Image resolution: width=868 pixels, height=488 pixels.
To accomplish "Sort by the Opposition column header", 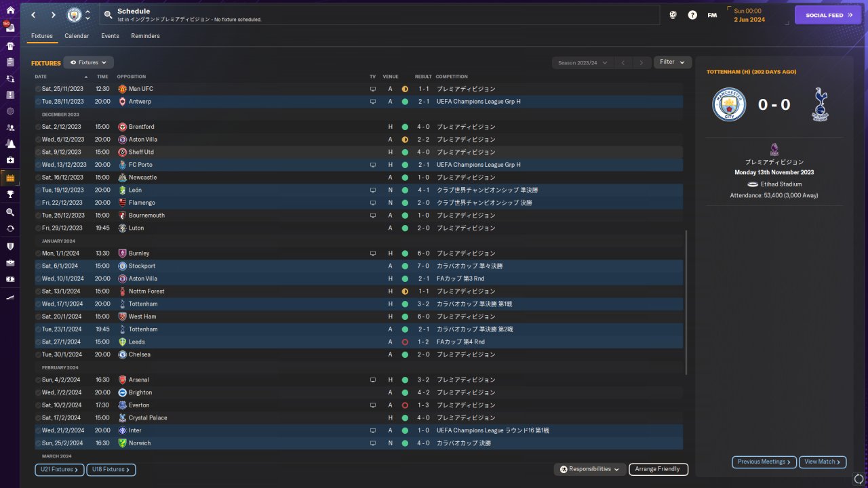I will point(131,77).
